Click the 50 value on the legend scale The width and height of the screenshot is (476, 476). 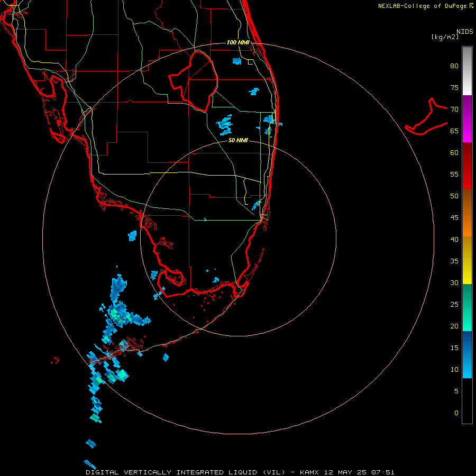pos(454,196)
